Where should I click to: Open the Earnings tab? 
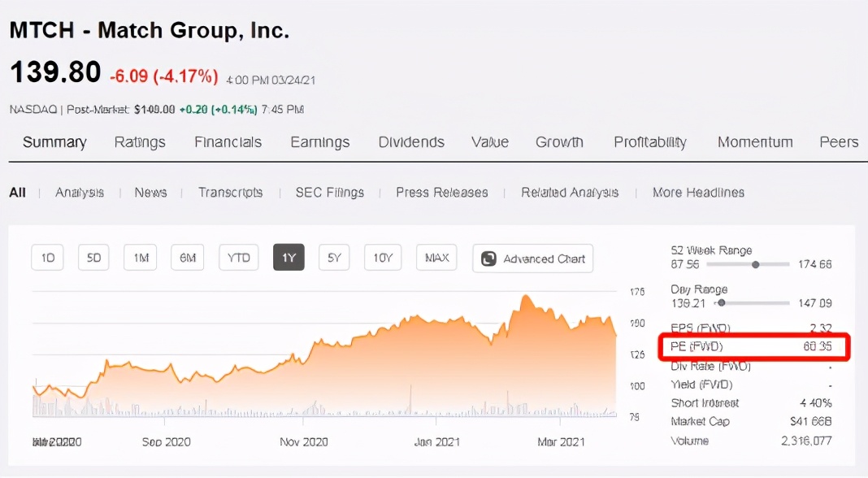[x=320, y=142]
